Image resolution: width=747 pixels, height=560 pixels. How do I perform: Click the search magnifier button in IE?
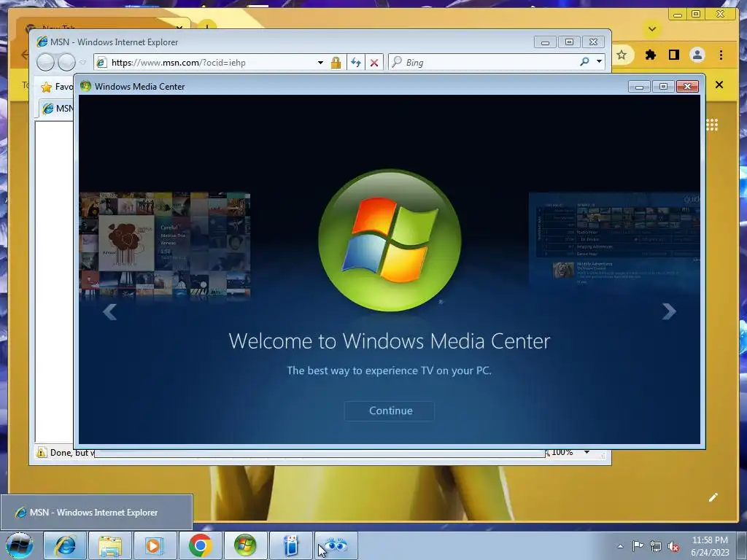point(584,62)
